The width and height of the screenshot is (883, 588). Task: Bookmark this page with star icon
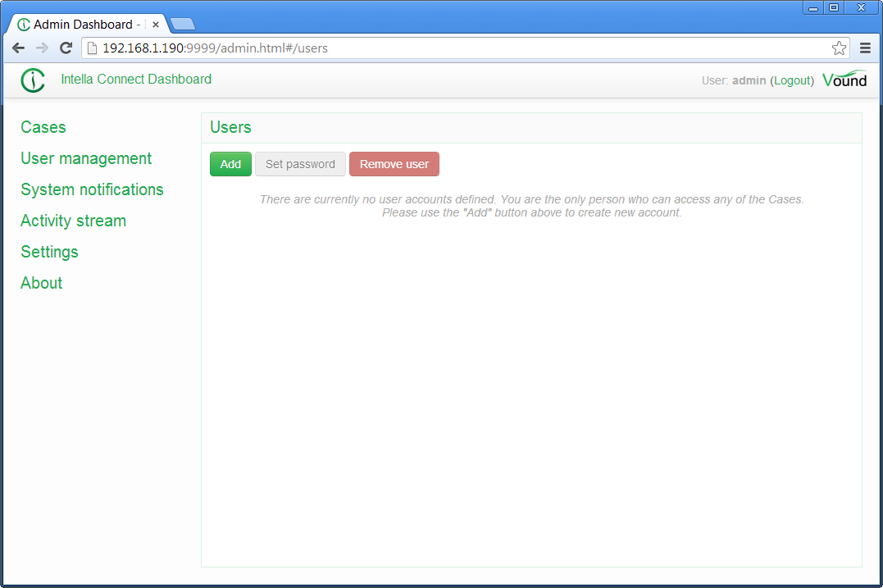click(x=839, y=48)
